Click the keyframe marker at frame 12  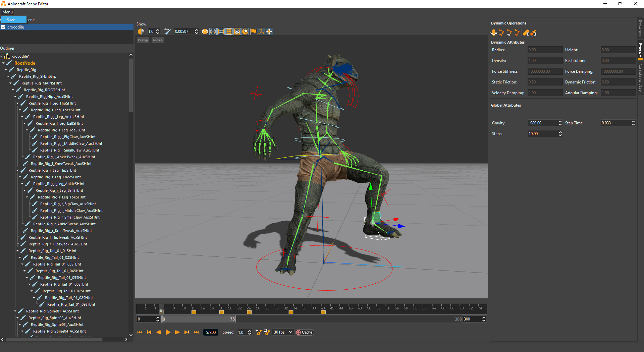194,312
